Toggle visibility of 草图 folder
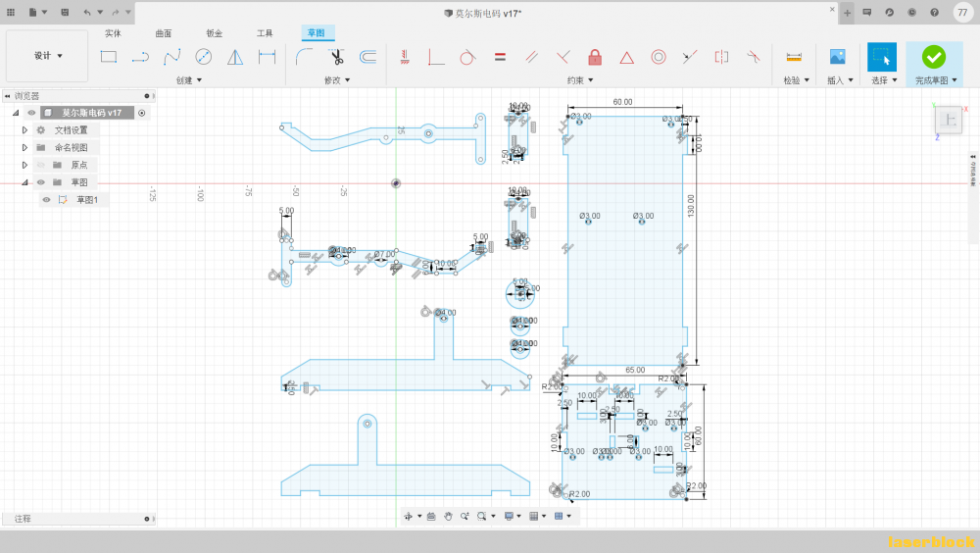The image size is (980, 553). [x=40, y=182]
